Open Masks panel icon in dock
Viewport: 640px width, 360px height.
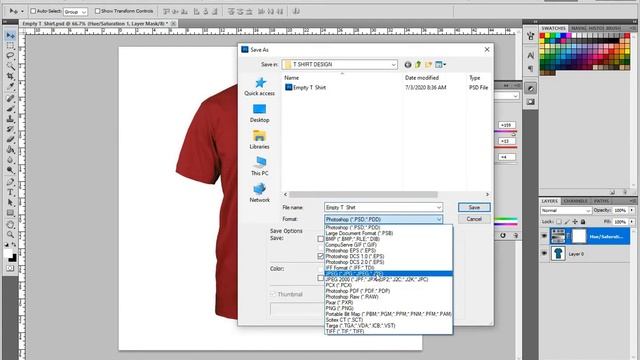coord(530,102)
